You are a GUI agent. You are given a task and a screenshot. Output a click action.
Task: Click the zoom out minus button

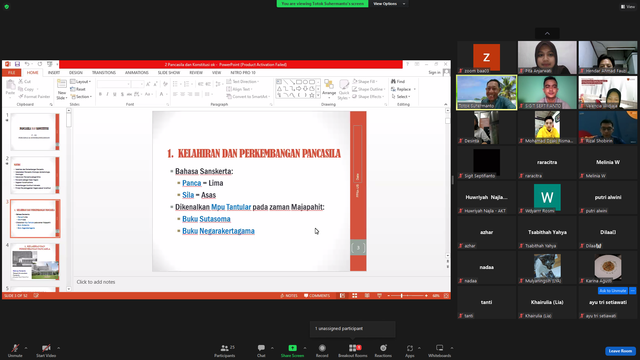pos(389,296)
